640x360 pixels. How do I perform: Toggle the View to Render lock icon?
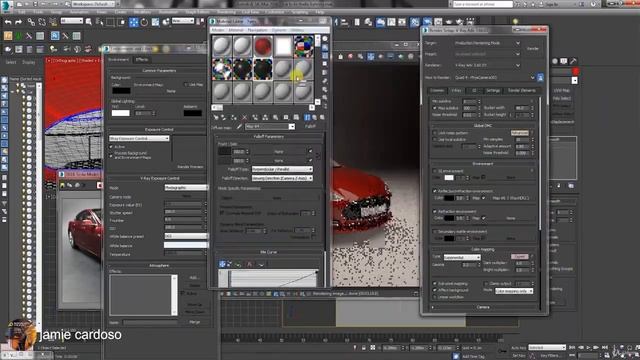pyautogui.click(x=540, y=77)
